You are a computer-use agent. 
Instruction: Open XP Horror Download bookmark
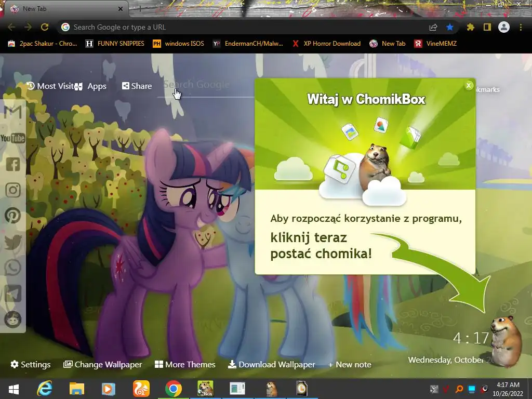[x=326, y=44]
